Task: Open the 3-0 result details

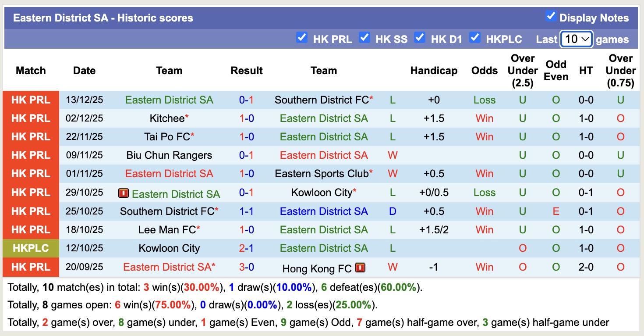Action: point(247,268)
